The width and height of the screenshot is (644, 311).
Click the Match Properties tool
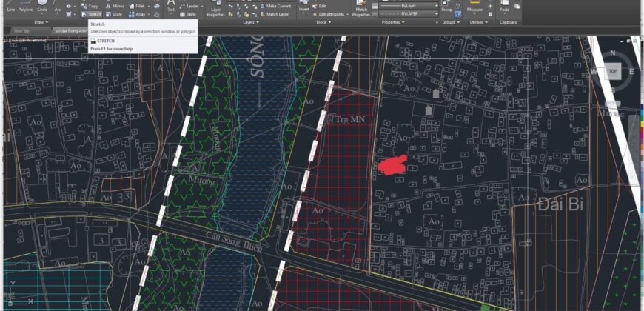(x=361, y=9)
